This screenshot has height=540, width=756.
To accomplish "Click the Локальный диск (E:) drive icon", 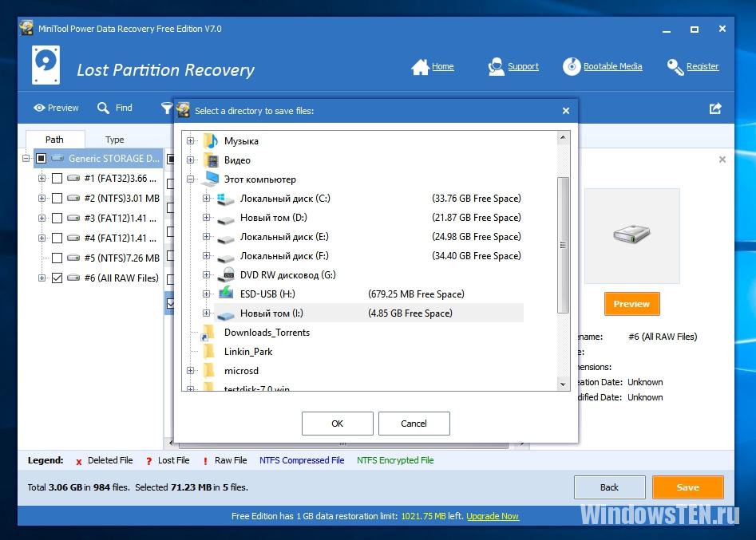I will pos(226,238).
